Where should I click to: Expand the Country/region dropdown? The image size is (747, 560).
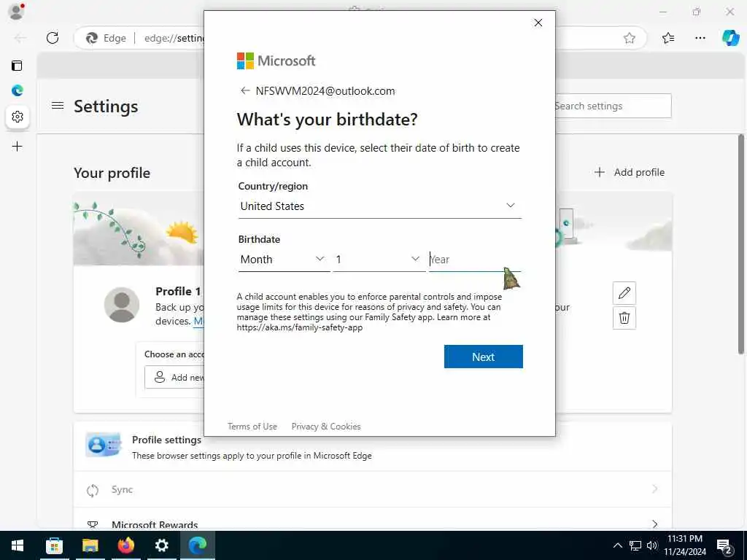pyautogui.click(x=379, y=206)
